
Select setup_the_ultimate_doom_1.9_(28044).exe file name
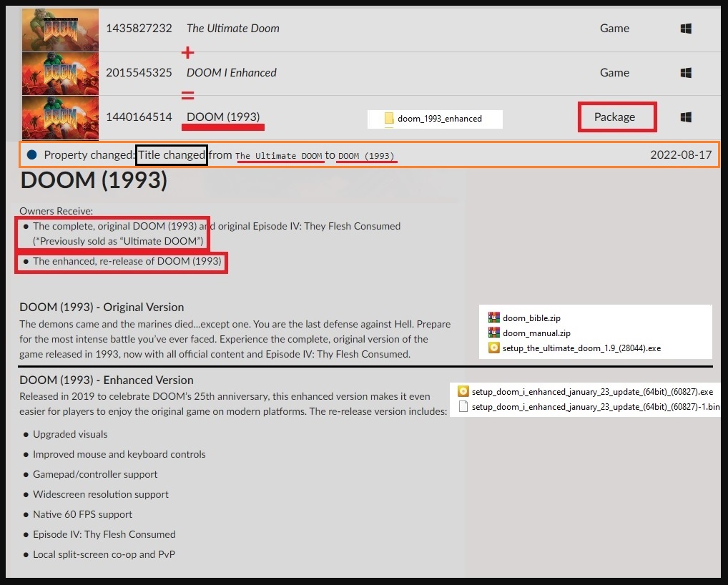pyautogui.click(x=581, y=348)
